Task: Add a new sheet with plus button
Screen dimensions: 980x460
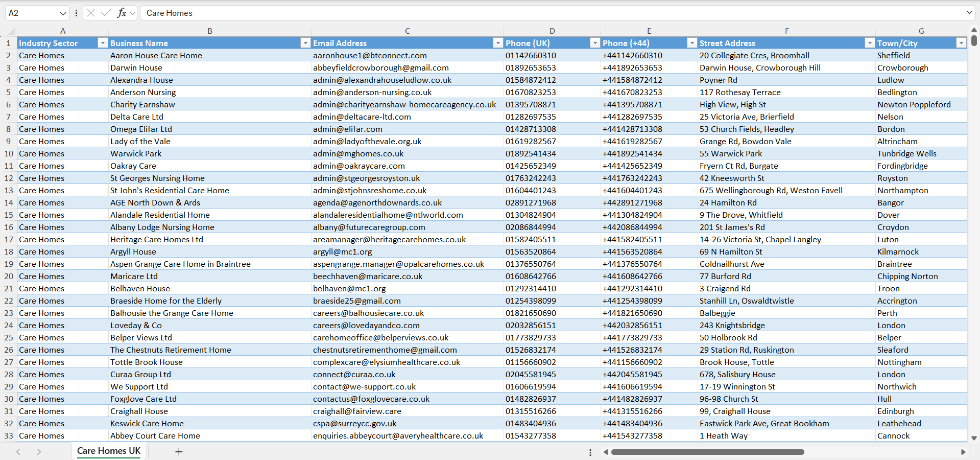Action: coord(179,452)
